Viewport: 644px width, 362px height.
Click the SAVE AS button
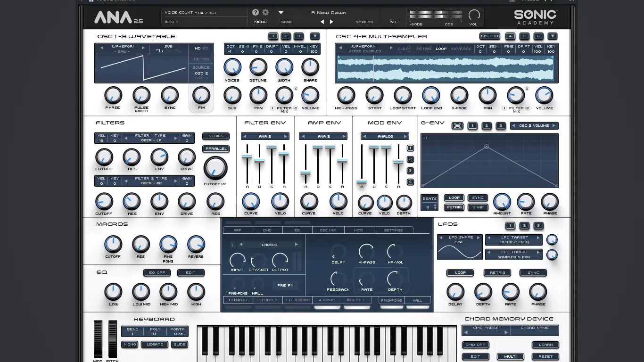(364, 21)
